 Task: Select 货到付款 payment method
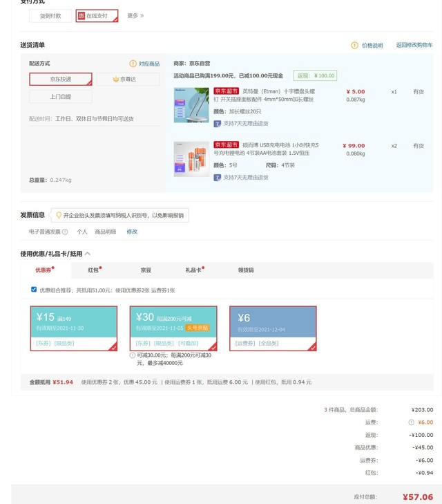(x=50, y=16)
